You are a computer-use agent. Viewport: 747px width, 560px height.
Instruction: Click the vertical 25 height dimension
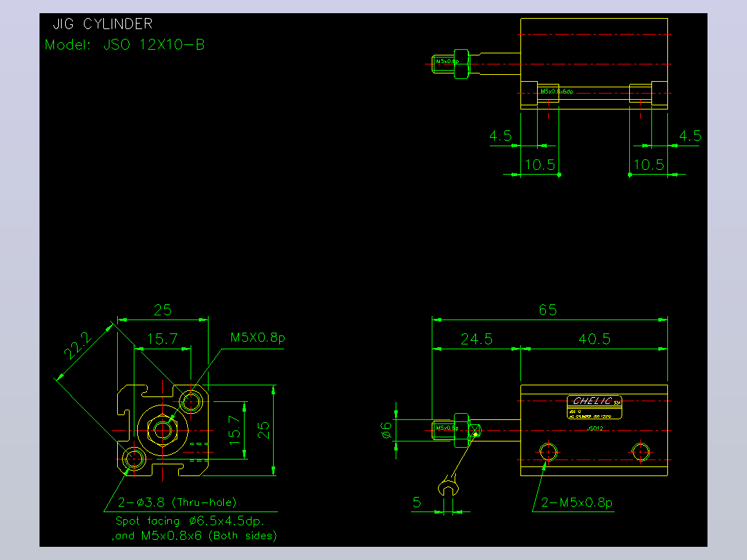263,430
